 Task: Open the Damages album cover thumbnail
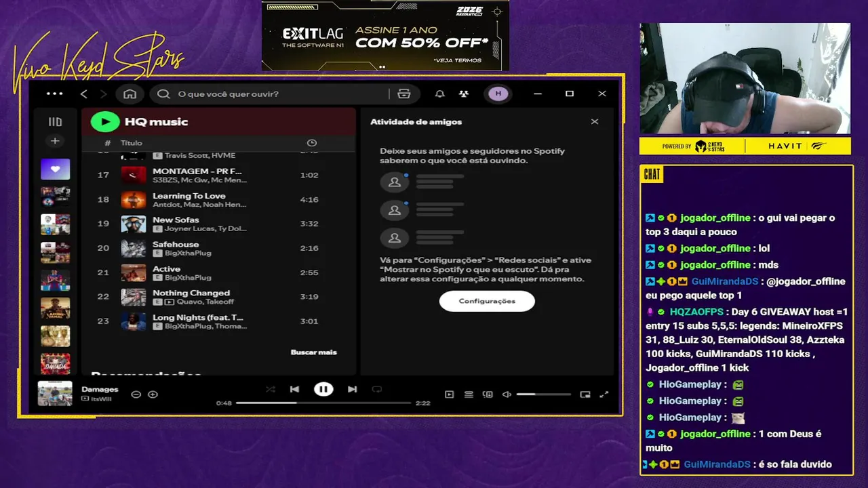tap(55, 394)
